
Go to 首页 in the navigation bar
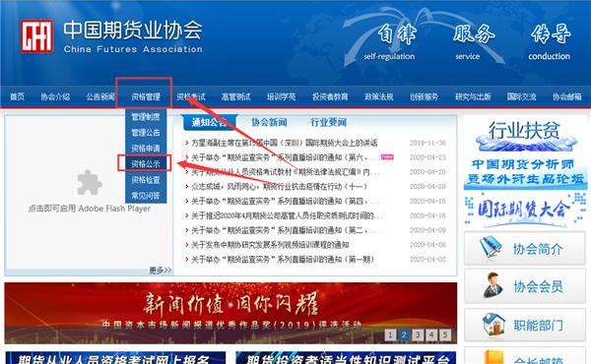pos(17,96)
